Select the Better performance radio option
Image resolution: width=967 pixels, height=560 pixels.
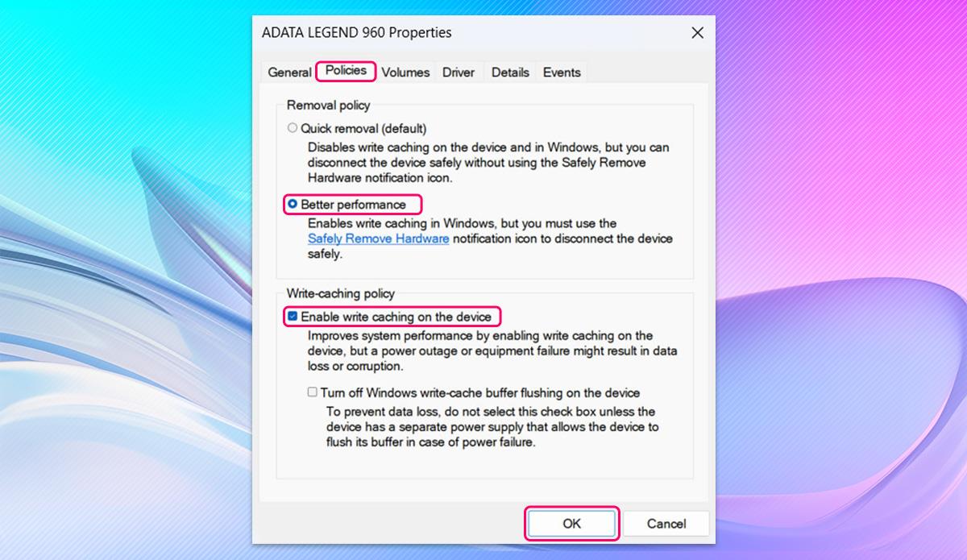click(x=293, y=204)
